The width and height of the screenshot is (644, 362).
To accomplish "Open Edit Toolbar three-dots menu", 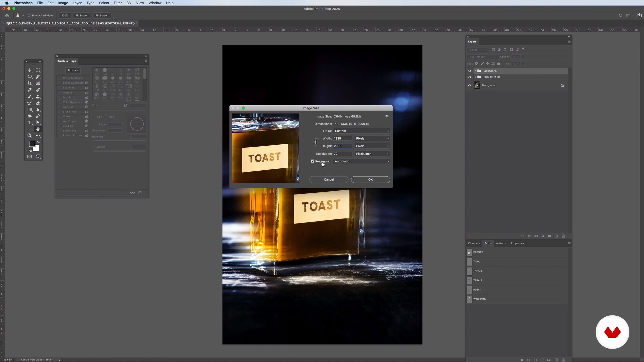I will (x=38, y=136).
